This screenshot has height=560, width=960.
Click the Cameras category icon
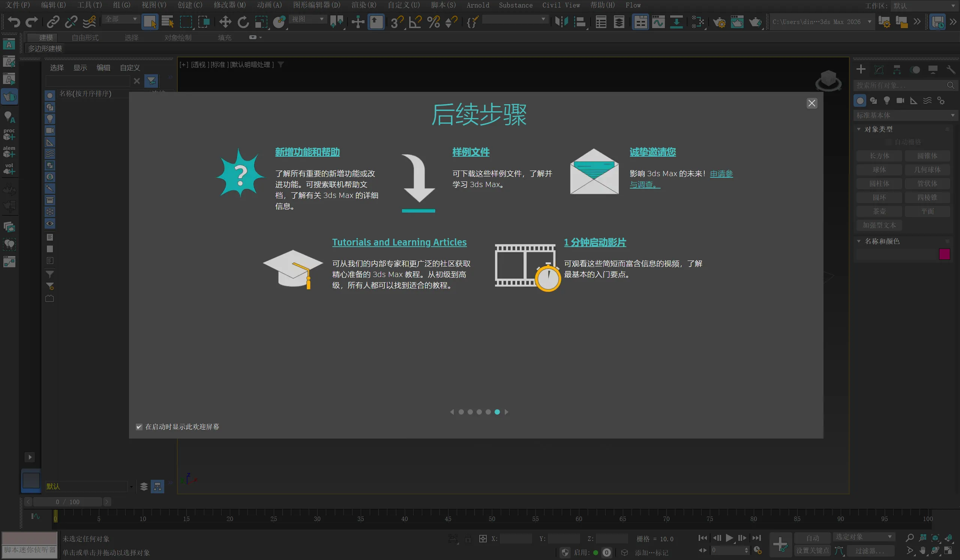click(900, 100)
